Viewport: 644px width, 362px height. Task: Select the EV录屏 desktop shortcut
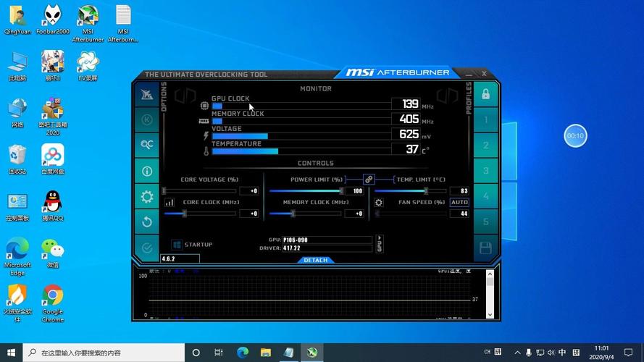pyautogui.click(x=88, y=66)
